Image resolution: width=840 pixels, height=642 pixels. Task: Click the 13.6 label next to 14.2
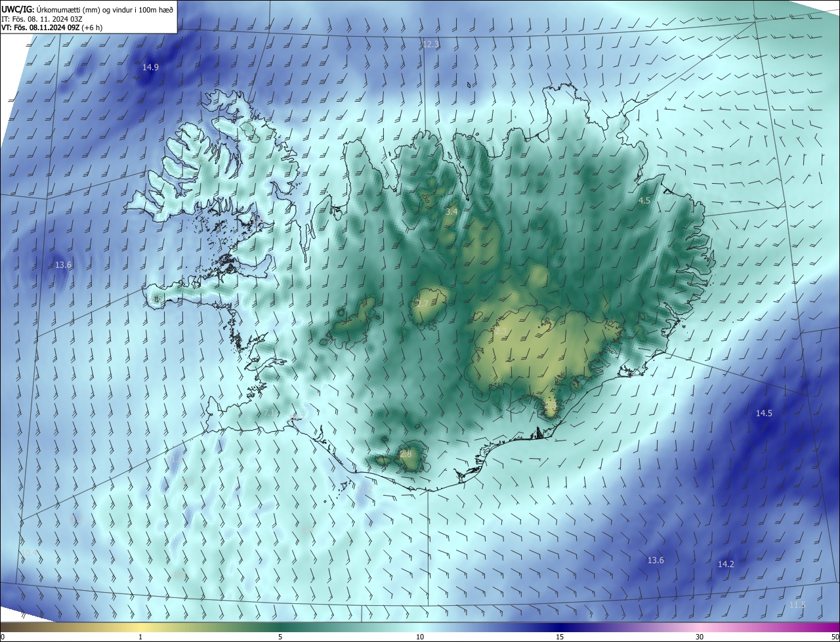pos(656,561)
